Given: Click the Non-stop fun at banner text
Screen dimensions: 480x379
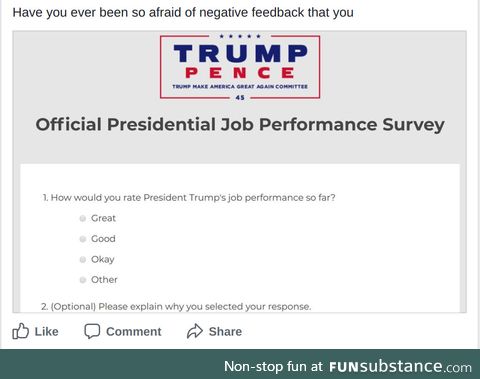Looking at the screenshot, I should pos(273,366).
